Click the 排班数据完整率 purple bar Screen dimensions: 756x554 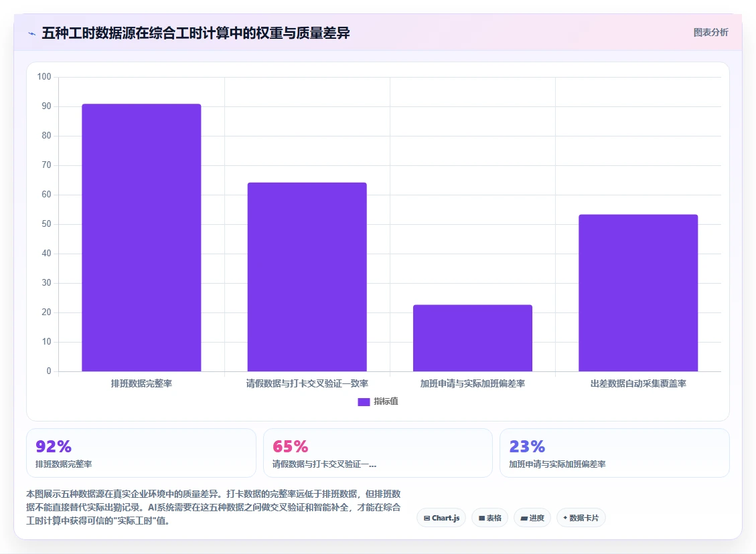pyautogui.click(x=141, y=238)
